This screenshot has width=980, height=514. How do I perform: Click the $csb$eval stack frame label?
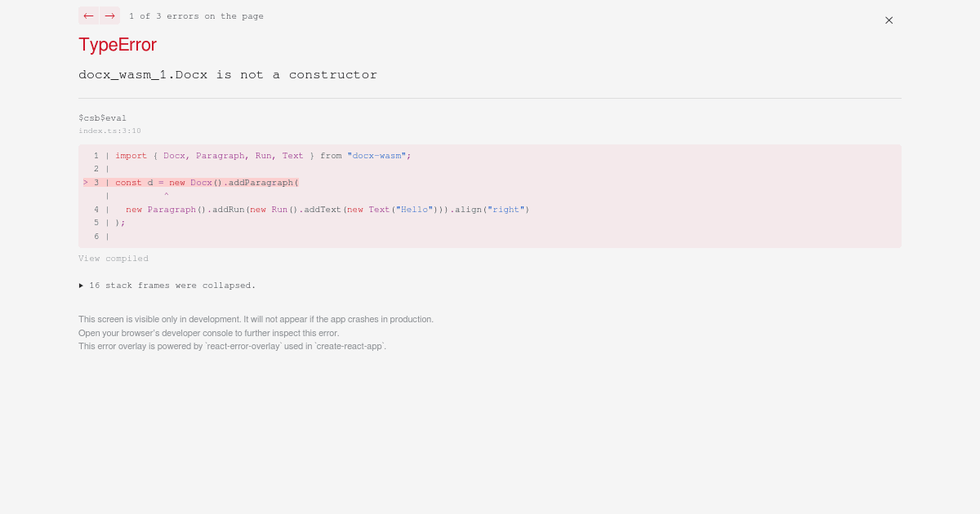(x=102, y=118)
